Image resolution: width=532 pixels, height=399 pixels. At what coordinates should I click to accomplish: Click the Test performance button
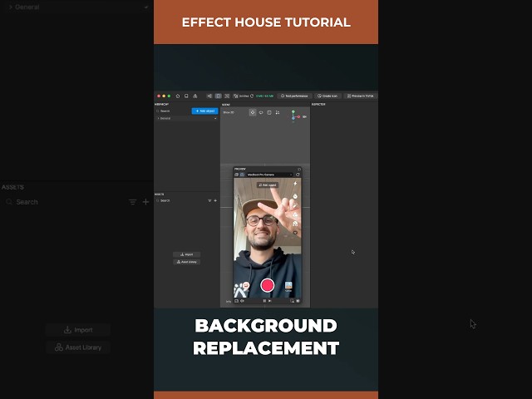[294, 96]
